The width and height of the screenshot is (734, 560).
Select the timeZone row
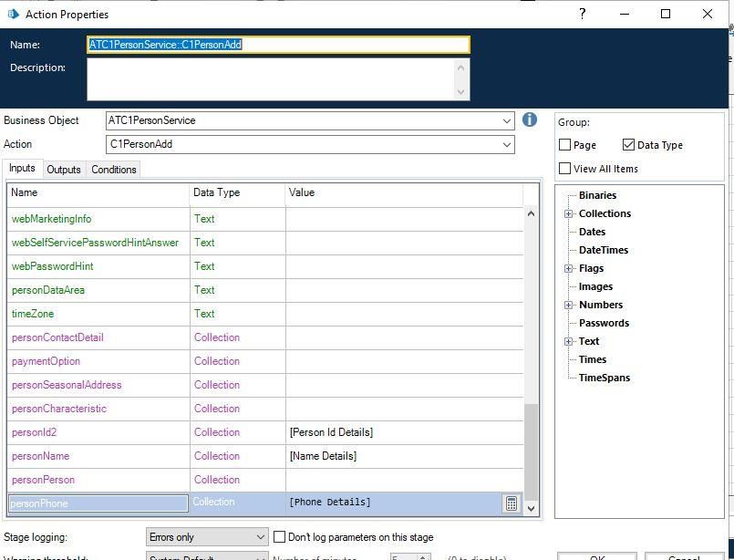(x=265, y=314)
